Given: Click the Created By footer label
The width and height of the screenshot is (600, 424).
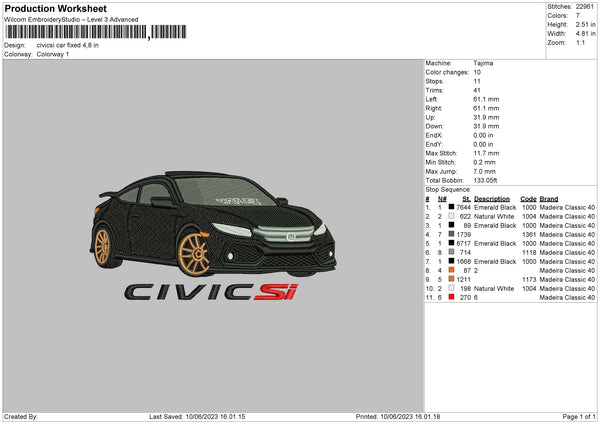Looking at the screenshot, I should [21, 417].
